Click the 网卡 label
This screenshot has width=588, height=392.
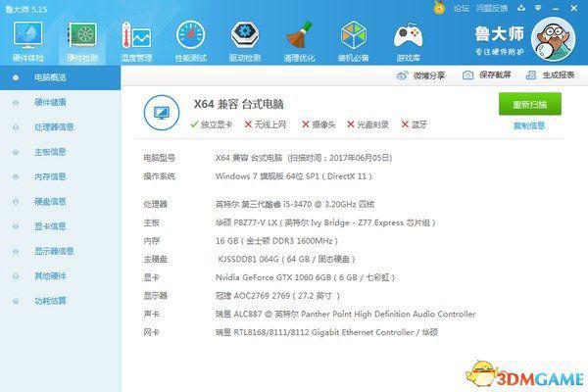152,332
